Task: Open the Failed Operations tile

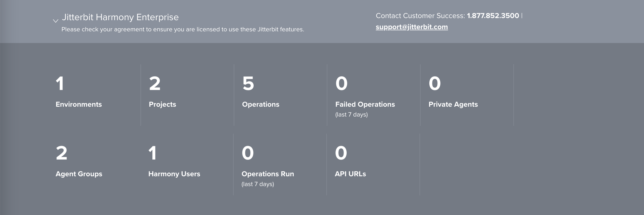Action: point(374,95)
